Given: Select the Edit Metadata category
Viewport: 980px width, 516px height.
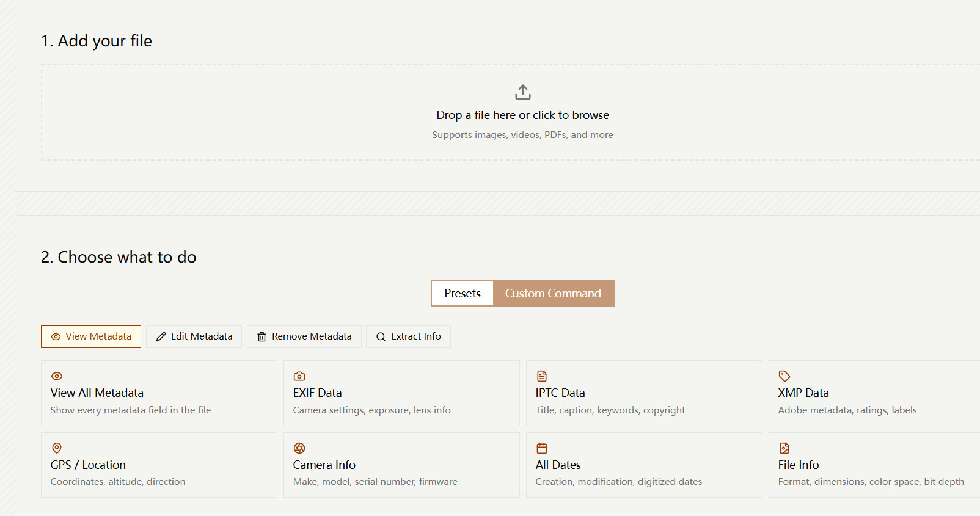Looking at the screenshot, I should (x=194, y=336).
